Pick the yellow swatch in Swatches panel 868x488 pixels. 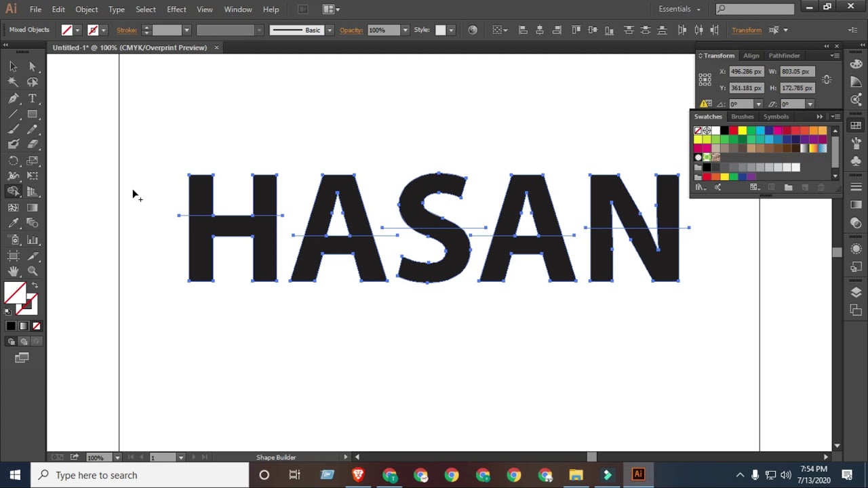[x=743, y=131]
